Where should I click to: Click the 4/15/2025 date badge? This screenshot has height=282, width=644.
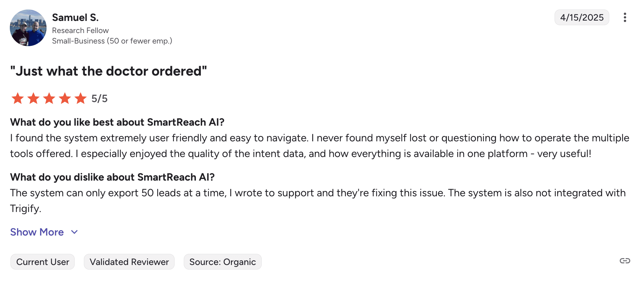[581, 17]
